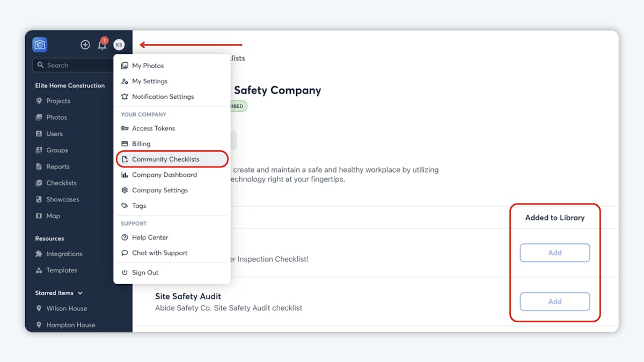Open Checklists in the sidebar

[61, 183]
